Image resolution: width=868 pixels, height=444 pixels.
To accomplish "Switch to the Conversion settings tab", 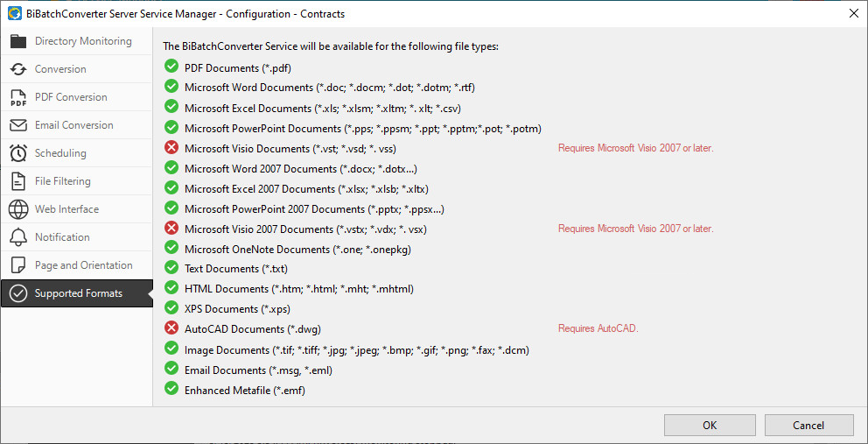I will coord(76,69).
